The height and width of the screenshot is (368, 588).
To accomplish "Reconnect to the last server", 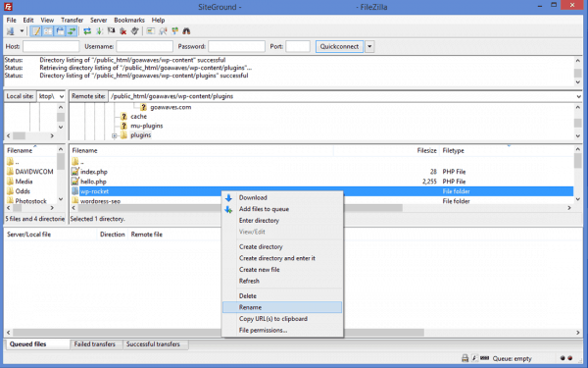I will pyautogui.click(x=135, y=31).
